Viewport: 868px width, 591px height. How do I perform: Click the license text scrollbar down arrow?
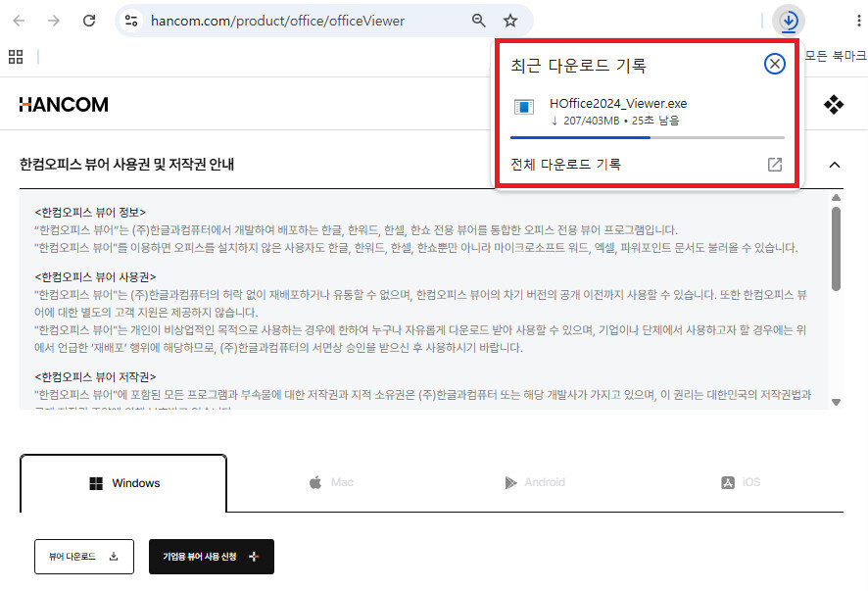click(x=837, y=402)
